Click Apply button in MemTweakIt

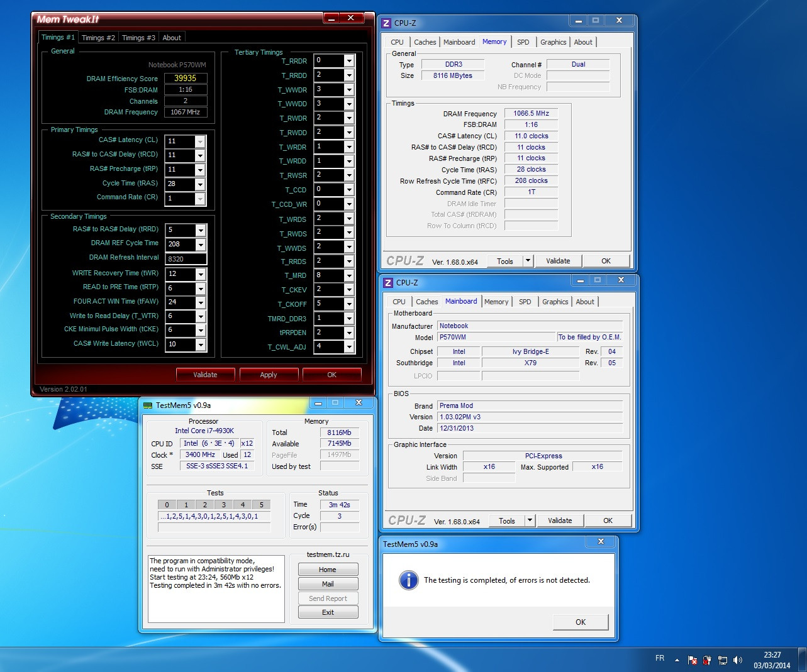(269, 375)
